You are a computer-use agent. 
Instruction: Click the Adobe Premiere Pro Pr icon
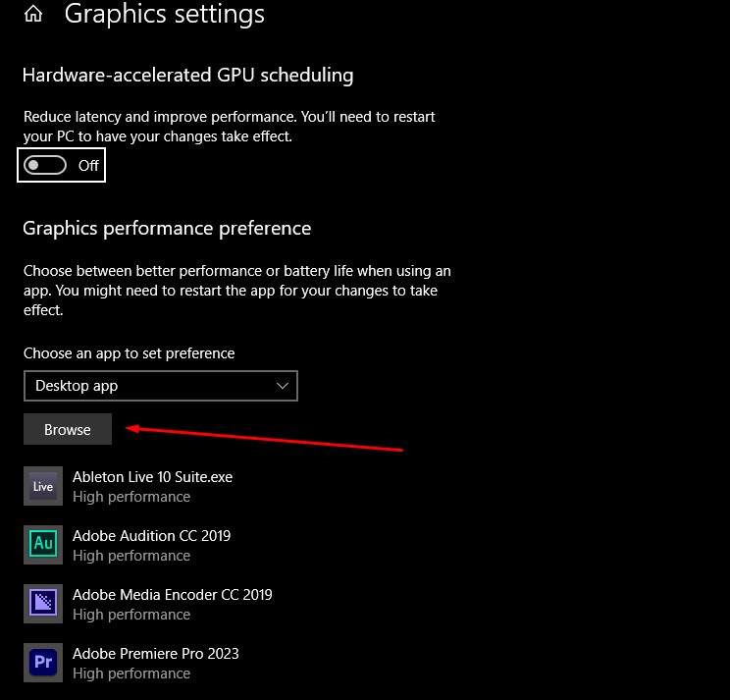(x=42, y=663)
